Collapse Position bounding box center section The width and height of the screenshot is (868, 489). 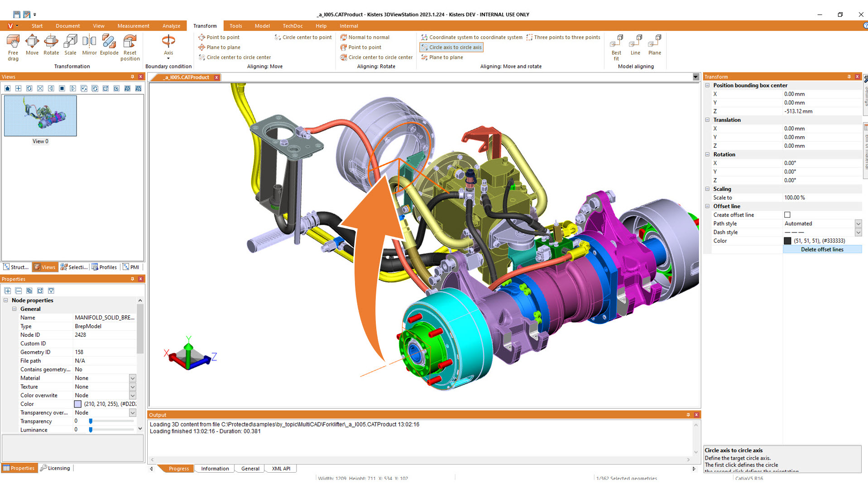point(708,85)
